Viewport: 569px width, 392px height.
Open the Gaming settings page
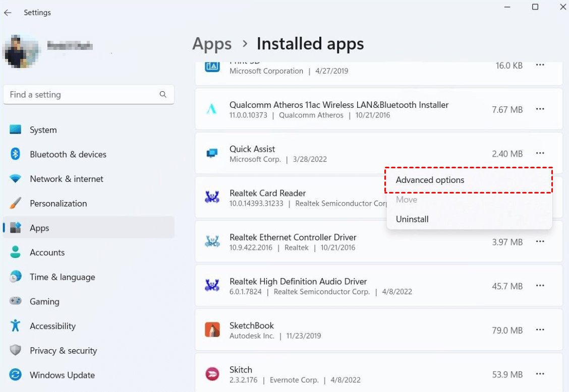click(x=44, y=302)
